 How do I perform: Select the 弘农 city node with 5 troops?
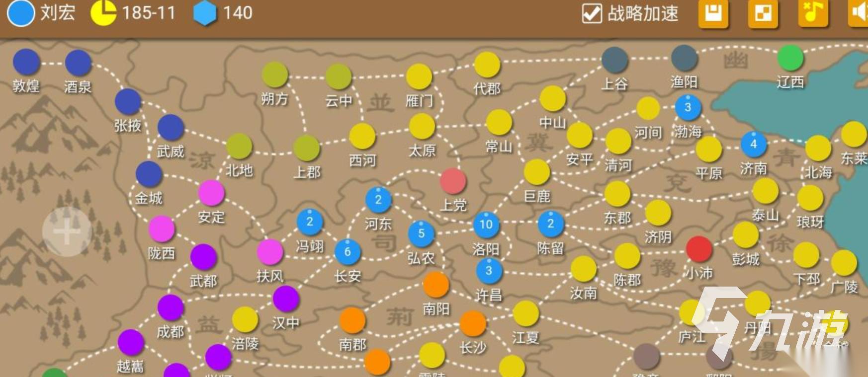(x=421, y=233)
